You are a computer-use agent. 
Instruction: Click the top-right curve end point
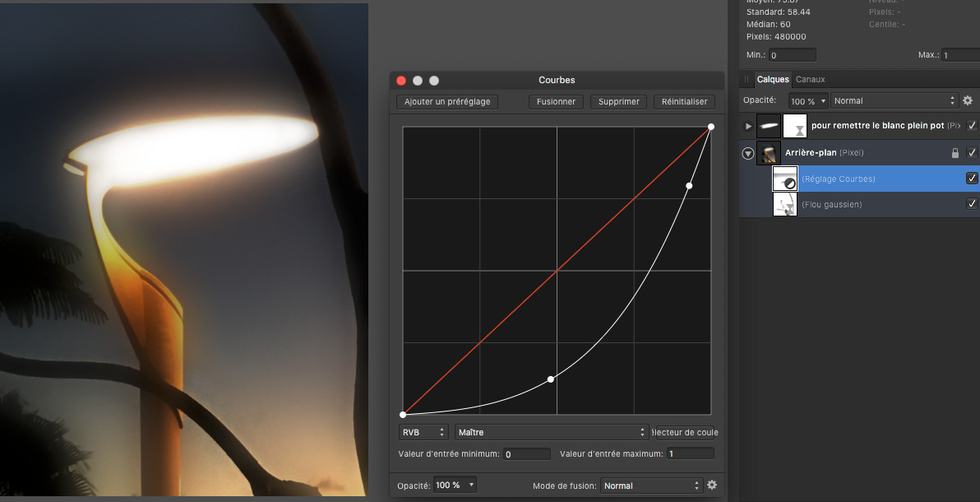pyautogui.click(x=710, y=127)
